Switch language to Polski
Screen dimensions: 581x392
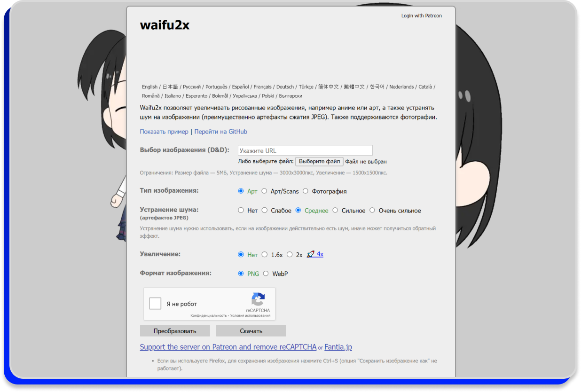point(268,96)
